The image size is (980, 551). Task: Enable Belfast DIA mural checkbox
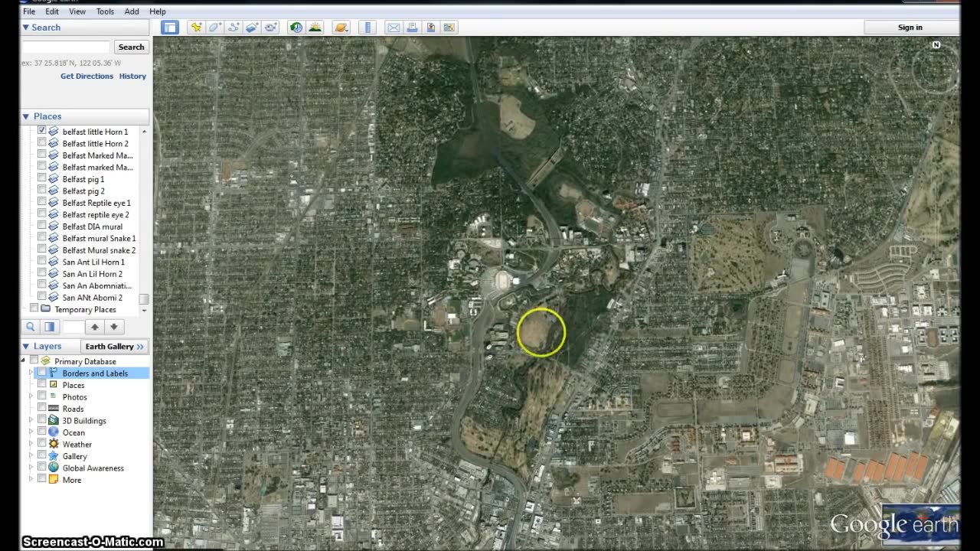[42, 226]
